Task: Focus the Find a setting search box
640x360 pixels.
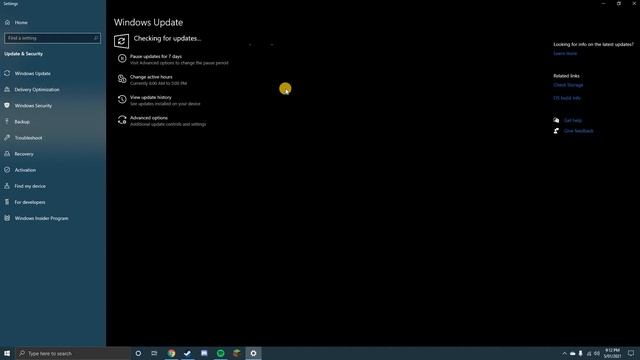Action: [x=52, y=38]
